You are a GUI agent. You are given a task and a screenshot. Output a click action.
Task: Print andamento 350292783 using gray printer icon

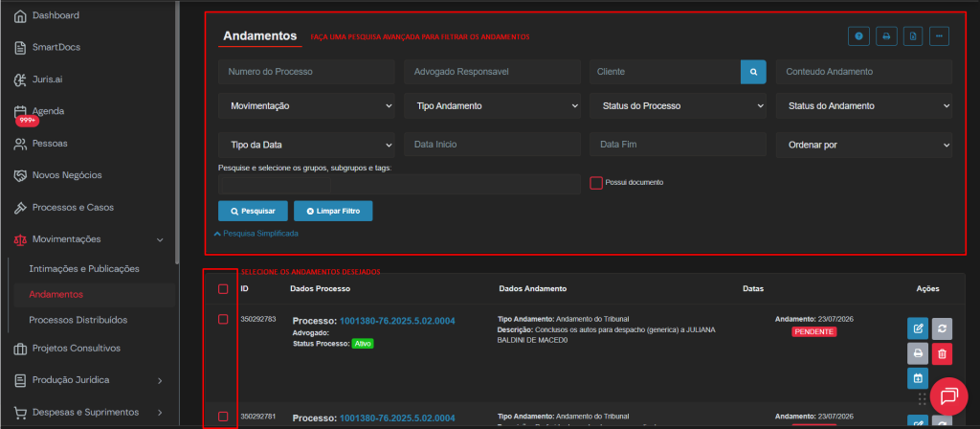click(x=918, y=353)
